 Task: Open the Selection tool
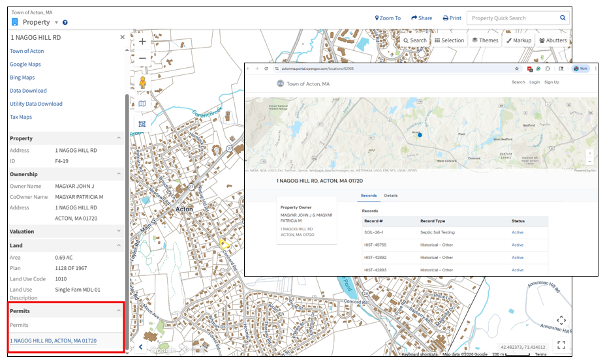click(x=450, y=40)
